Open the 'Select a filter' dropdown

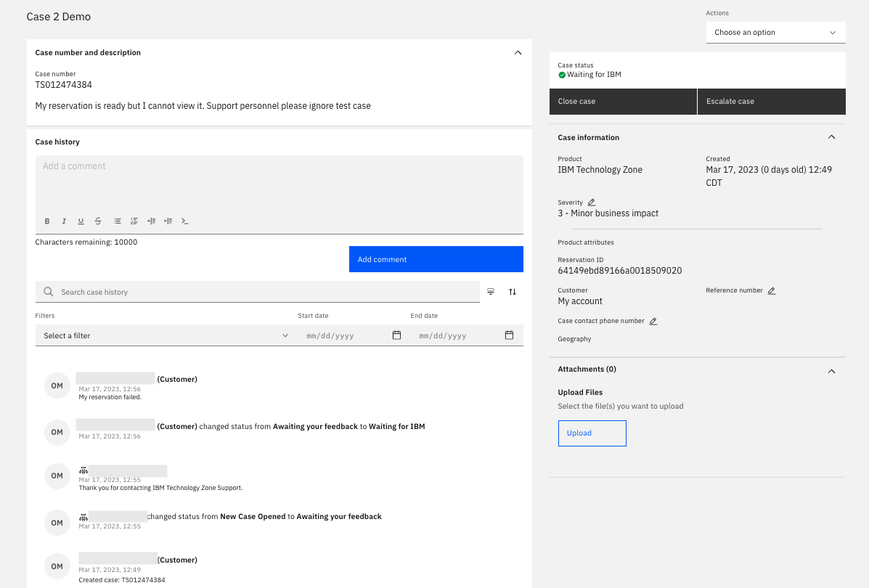(x=167, y=335)
